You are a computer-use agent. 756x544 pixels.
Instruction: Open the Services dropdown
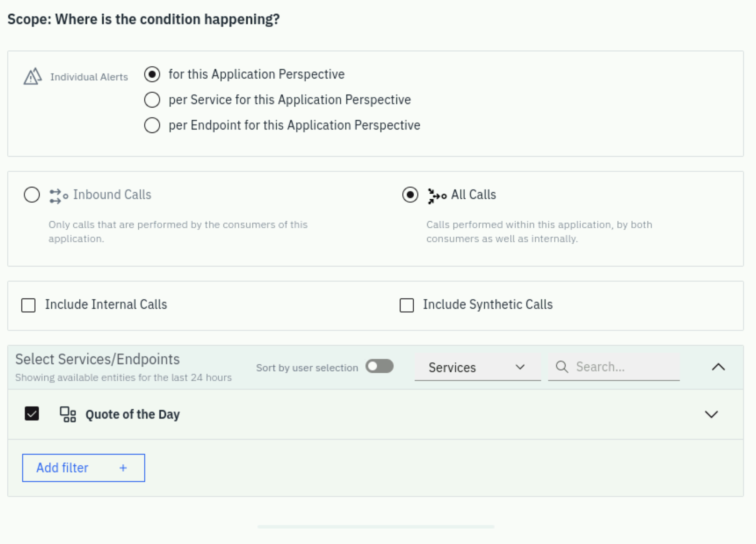(478, 367)
